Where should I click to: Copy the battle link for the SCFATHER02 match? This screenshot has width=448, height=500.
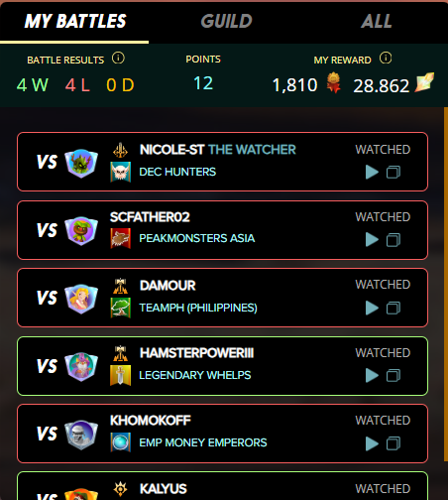393,240
